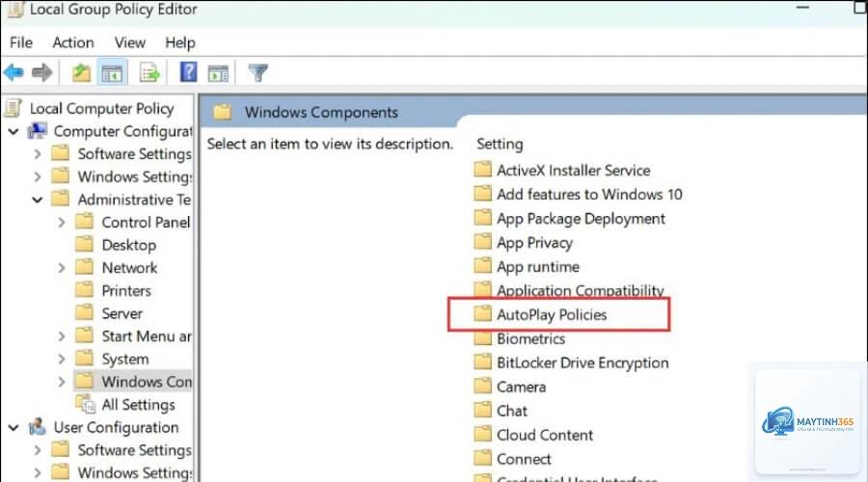The height and width of the screenshot is (482, 868).
Task: Select Computer Configuration in the tree
Action: coord(122,132)
